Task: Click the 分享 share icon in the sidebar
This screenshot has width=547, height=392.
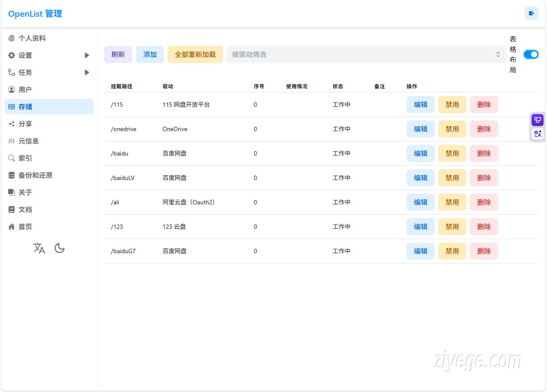Action: (x=11, y=123)
